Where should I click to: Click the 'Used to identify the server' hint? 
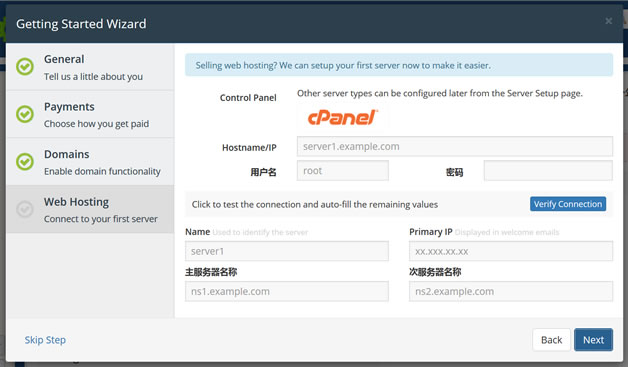pos(260,232)
